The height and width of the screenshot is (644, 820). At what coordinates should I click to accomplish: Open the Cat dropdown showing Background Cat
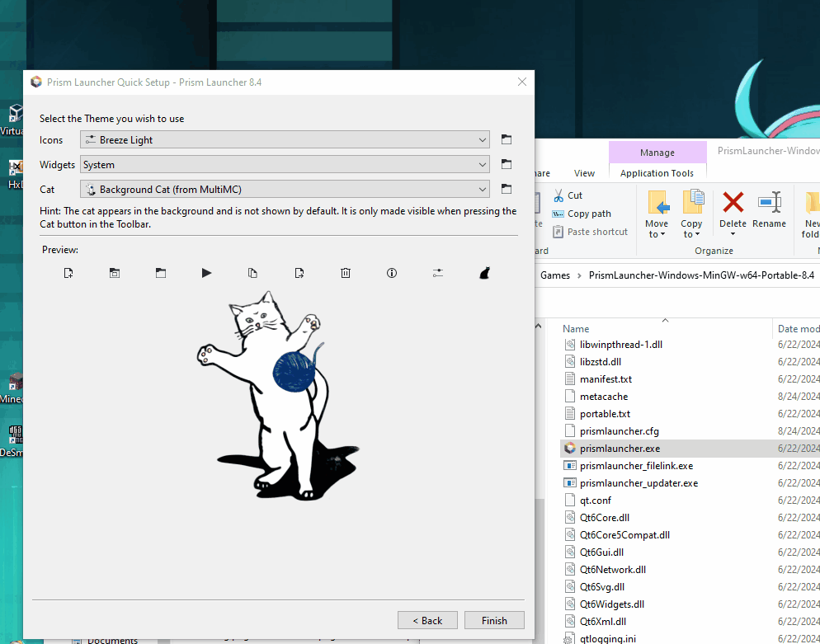pyautogui.click(x=285, y=189)
